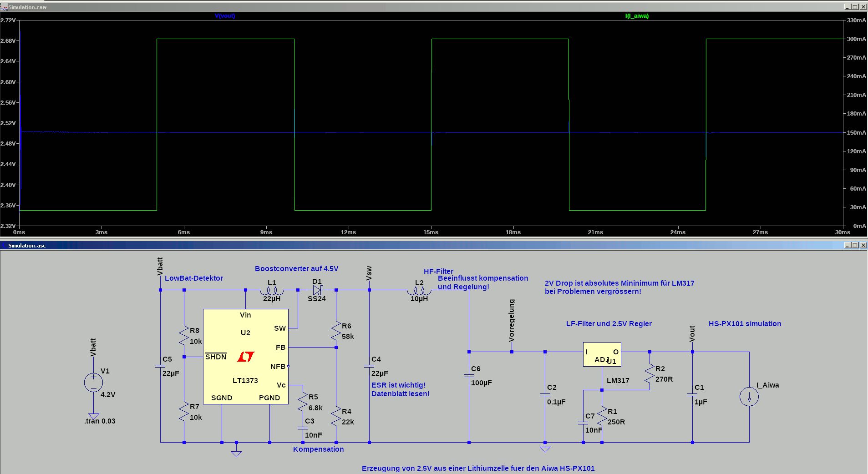This screenshot has height=474, width=868.
Task: Click the '270R' value of R2
Action: (664, 379)
